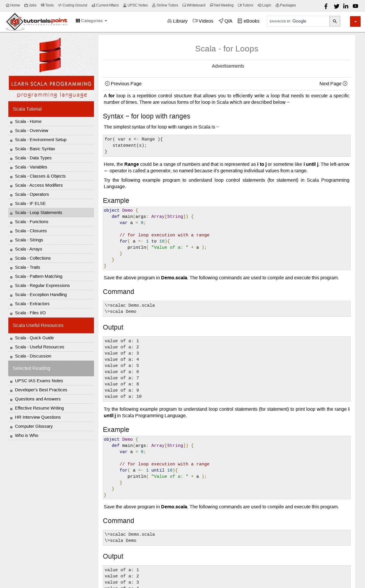The height and width of the screenshot is (588, 365).
Task: Open Net Meeting link
Action: 222,5
